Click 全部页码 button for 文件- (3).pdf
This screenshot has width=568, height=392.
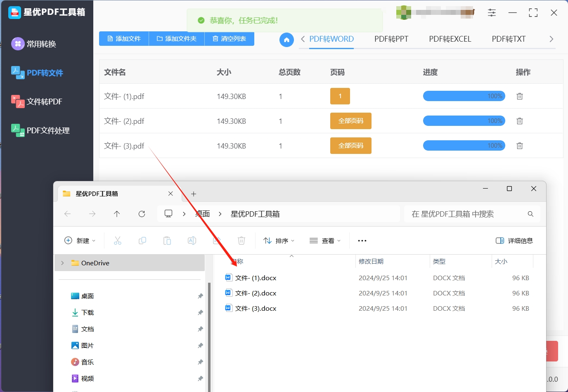point(351,146)
